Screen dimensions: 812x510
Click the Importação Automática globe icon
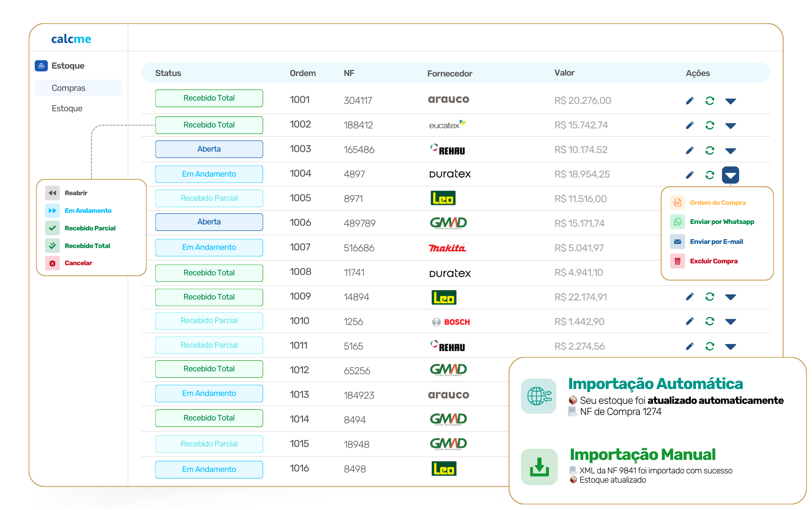click(x=539, y=396)
